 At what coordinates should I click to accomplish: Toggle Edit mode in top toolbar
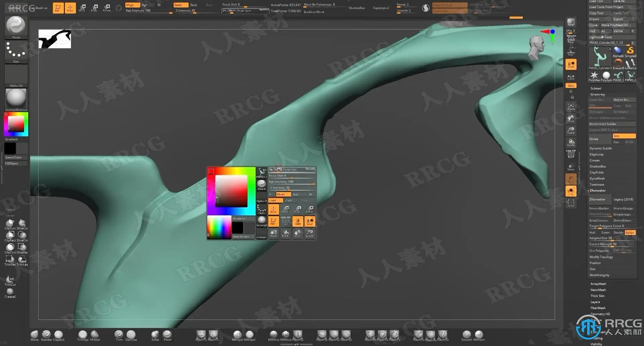pos(58,8)
